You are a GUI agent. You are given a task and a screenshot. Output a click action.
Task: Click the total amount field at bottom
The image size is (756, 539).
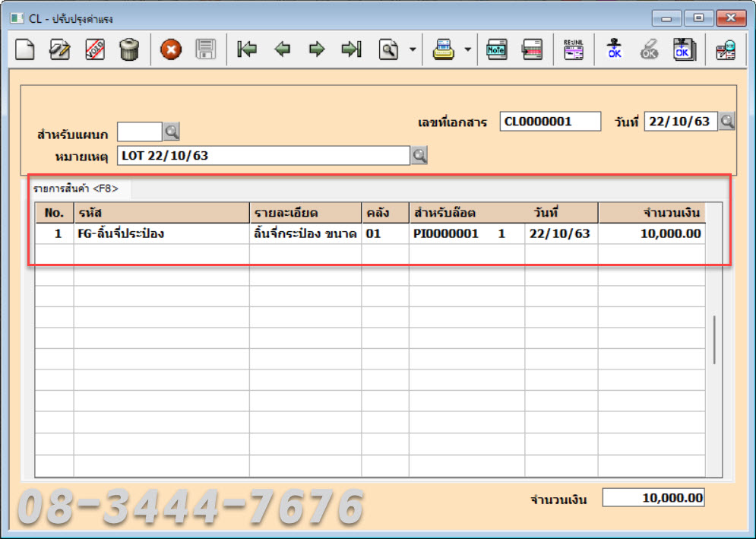tap(653, 497)
